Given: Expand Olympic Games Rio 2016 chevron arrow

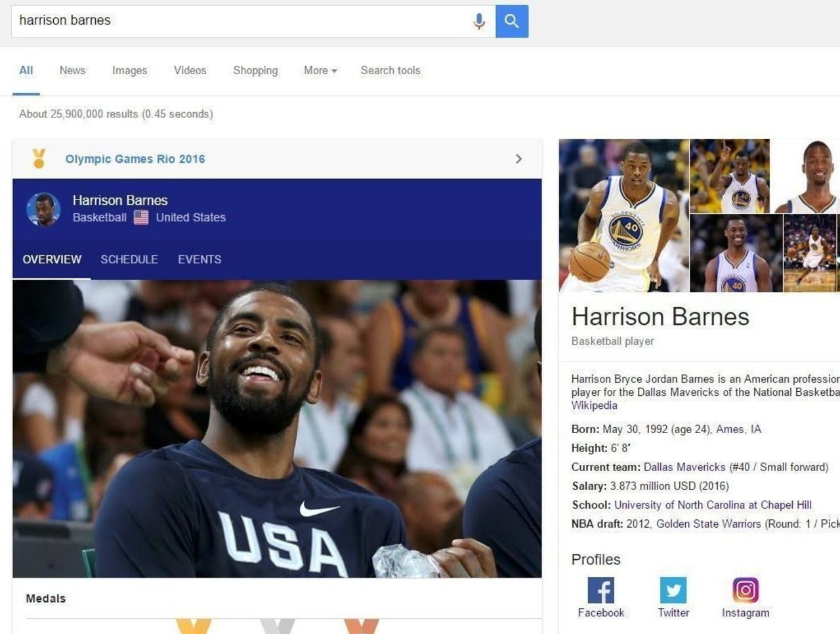Looking at the screenshot, I should click(518, 159).
